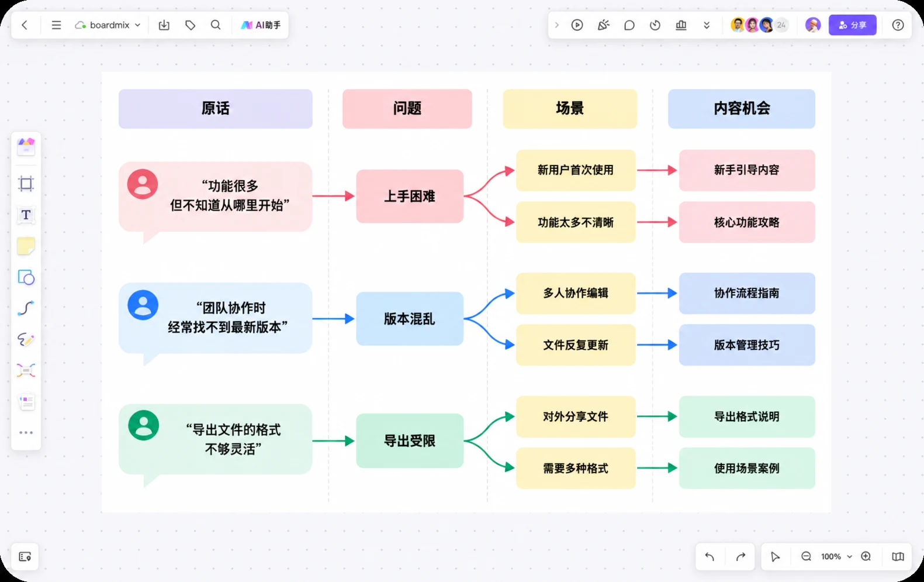
Task: Select the mind map tool
Action: [26, 370]
